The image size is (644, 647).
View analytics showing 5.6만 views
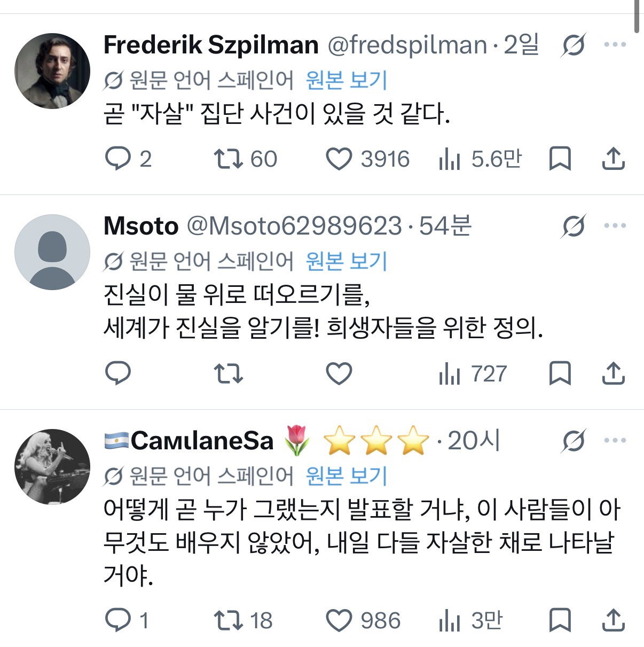point(480,159)
